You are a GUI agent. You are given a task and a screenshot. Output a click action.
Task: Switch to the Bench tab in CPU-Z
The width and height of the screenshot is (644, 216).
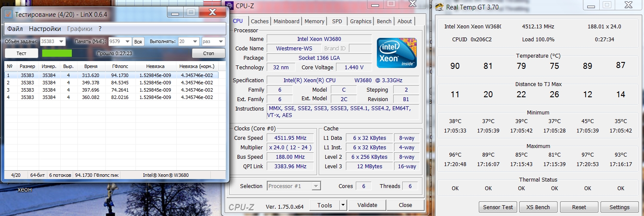(x=384, y=21)
